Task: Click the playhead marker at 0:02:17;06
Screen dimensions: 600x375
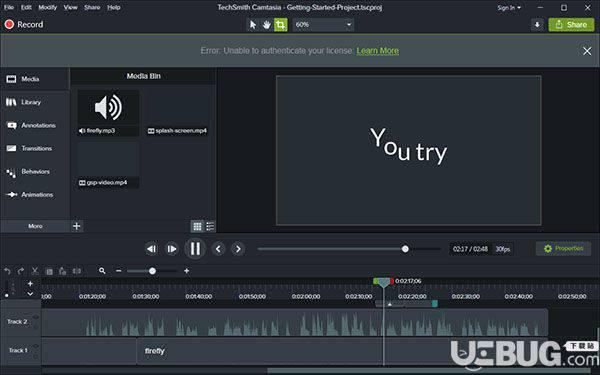Action: (x=383, y=282)
